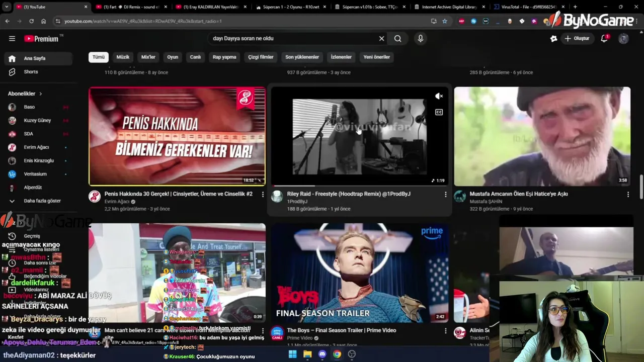
Task: Click the Oluştur create button
Action: (x=577, y=38)
